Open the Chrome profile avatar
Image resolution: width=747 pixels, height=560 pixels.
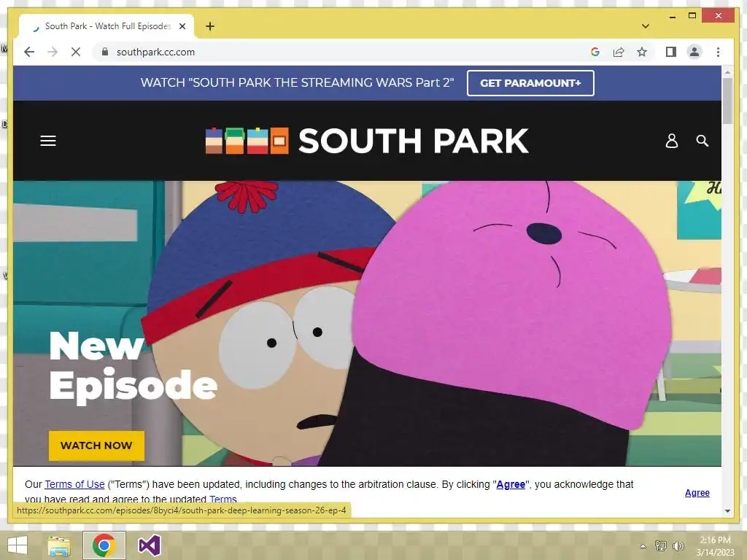[694, 52]
